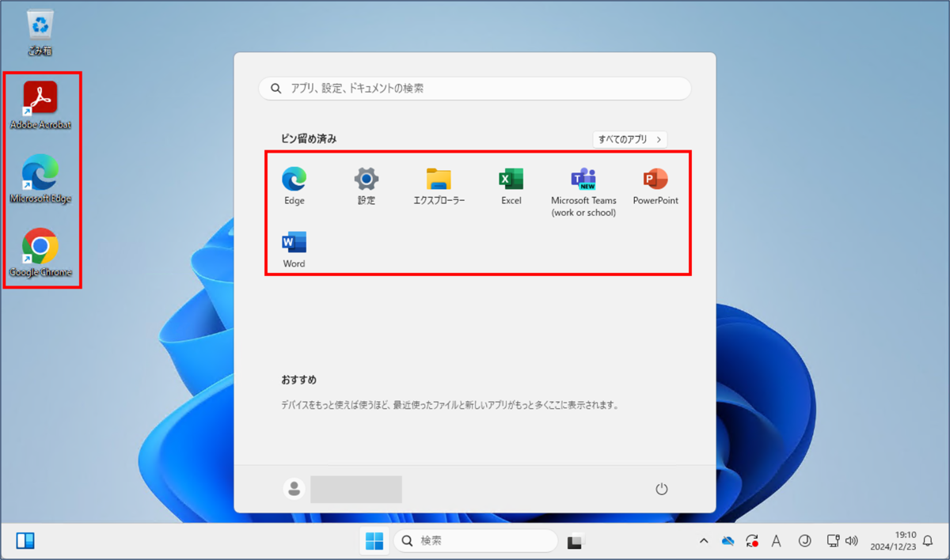Click the すべてのアプリ button
950x560 pixels.
point(630,139)
